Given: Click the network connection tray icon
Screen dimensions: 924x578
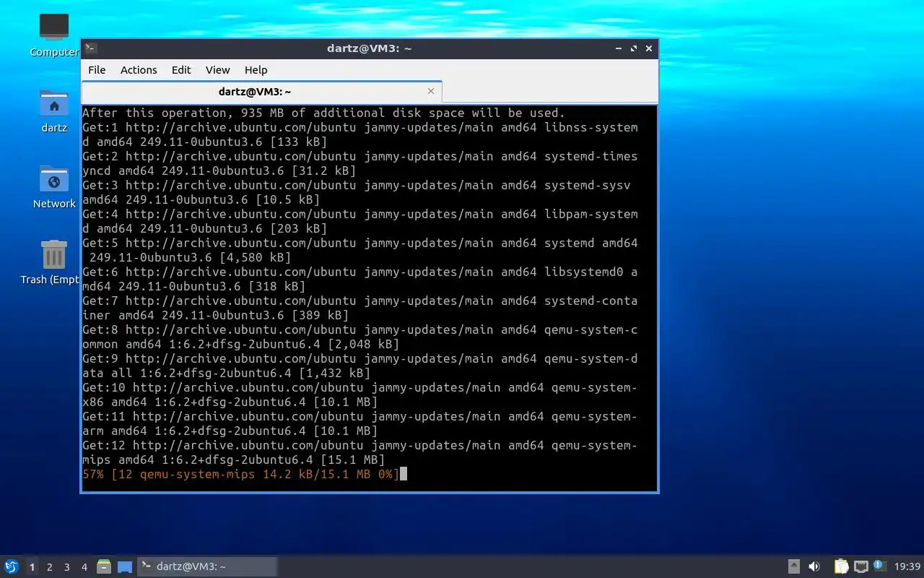Looking at the screenshot, I should [860, 566].
